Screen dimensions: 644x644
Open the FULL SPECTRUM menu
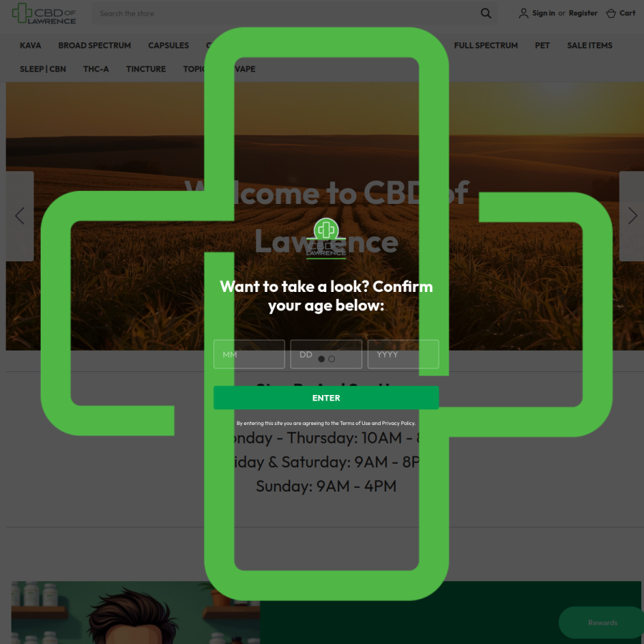tap(485, 46)
